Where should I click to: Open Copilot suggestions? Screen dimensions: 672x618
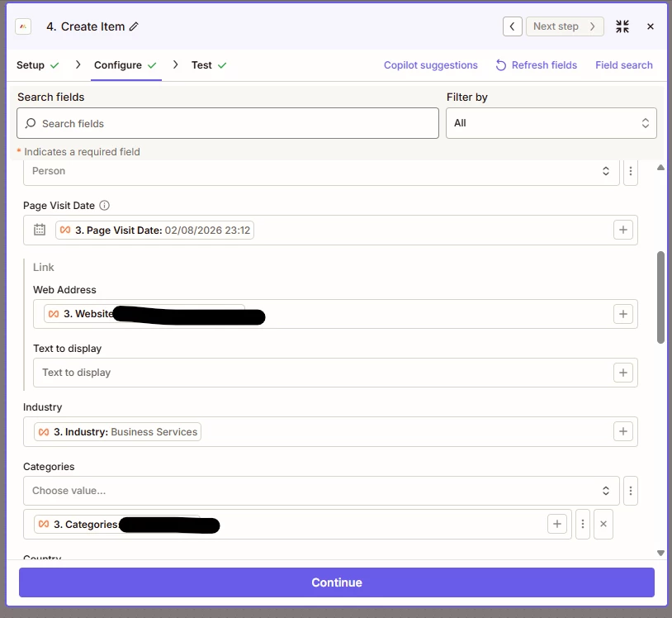pyautogui.click(x=430, y=65)
